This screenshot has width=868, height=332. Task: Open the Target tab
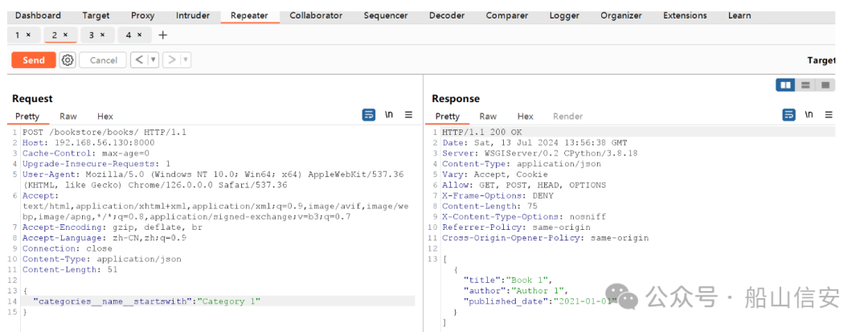click(x=96, y=15)
